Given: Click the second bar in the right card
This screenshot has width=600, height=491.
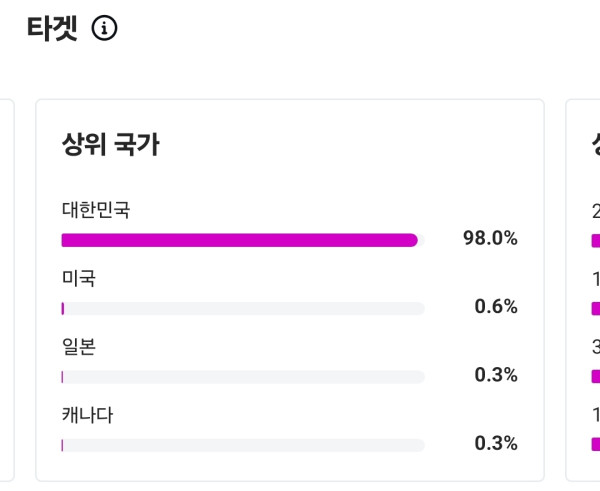Looking at the screenshot, I should click(x=595, y=308).
